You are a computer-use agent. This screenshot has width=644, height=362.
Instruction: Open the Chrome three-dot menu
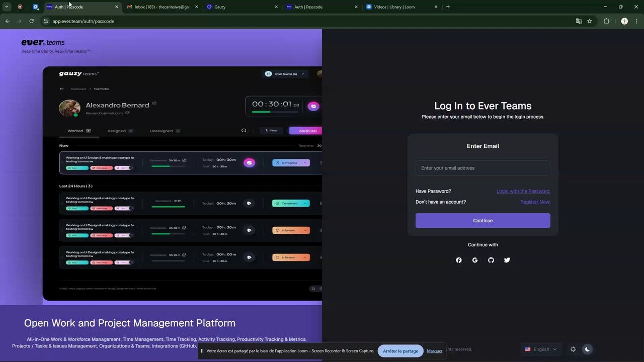point(636,21)
